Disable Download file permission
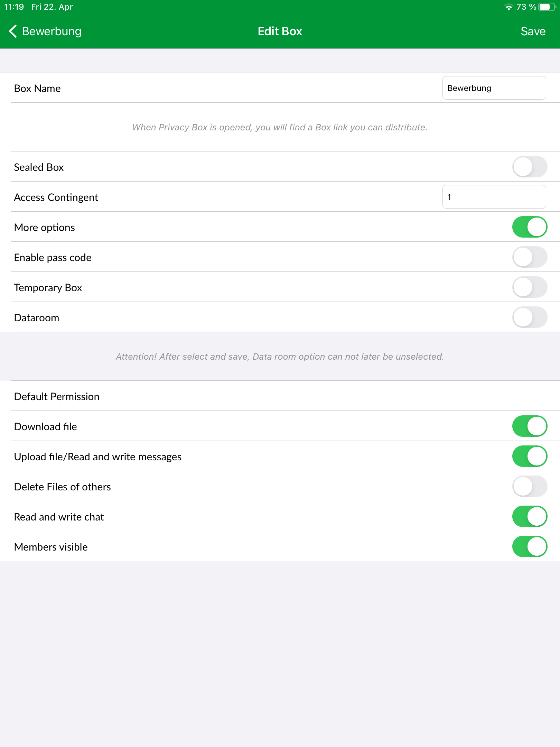560x747 pixels. (530, 426)
